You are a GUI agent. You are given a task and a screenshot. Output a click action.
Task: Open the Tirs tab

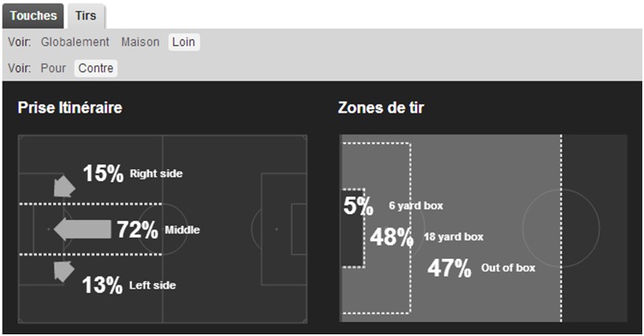[86, 16]
